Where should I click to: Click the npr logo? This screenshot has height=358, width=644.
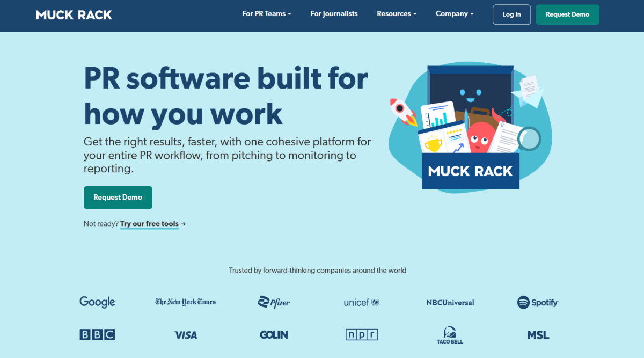coord(362,335)
